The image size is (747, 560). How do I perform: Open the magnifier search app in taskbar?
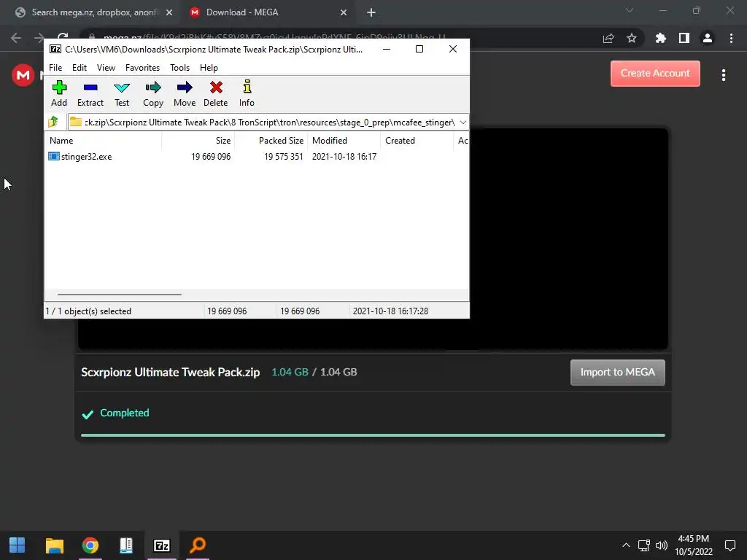point(197,545)
